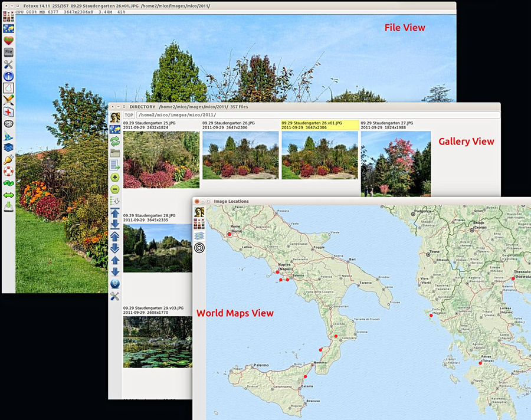Open the plug-in connector icon
531x420 pixels.
[8, 159]
